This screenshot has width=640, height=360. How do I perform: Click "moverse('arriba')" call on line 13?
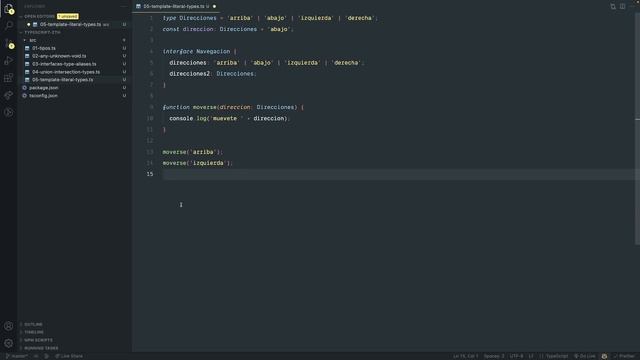pyautogui.click(x=193, y=152)
